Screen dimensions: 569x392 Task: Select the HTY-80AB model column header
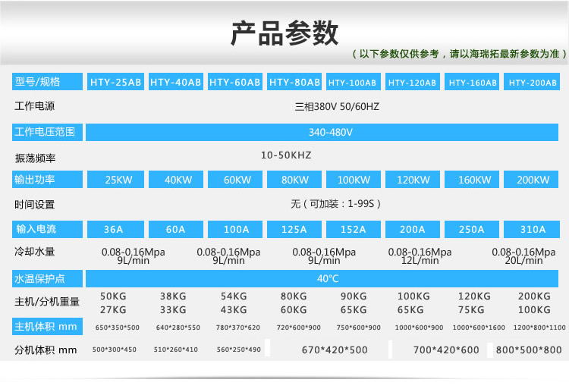294,82
